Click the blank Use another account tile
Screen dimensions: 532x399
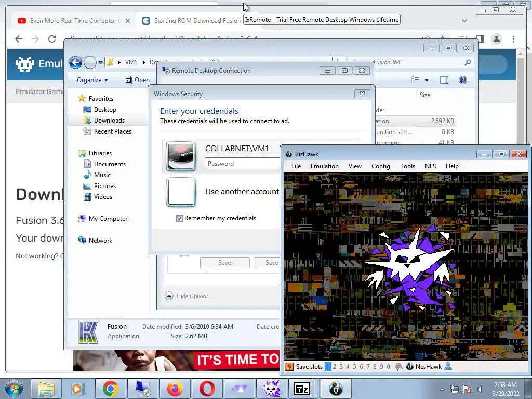tap(180, 192)
